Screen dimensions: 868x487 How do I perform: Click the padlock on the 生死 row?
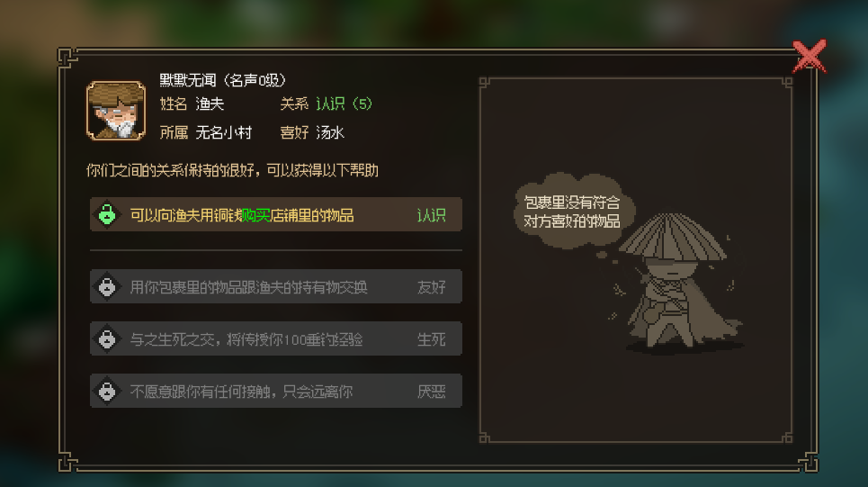107,338
